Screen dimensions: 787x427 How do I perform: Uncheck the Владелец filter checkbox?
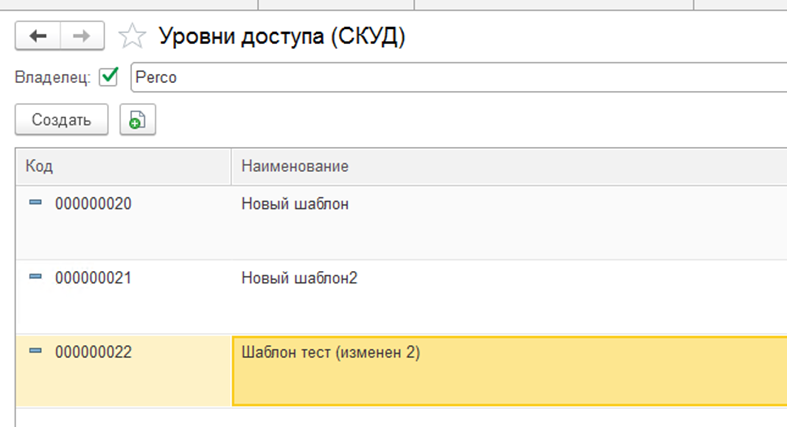coord(109,77)
